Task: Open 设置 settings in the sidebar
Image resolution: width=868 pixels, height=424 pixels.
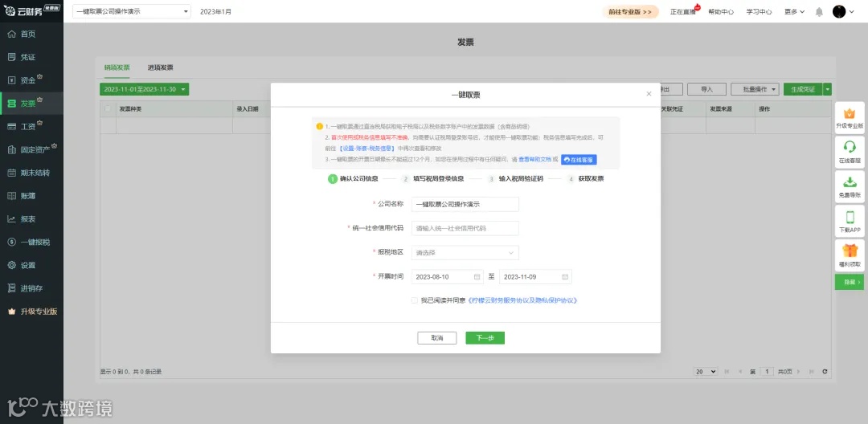Action: click(x=31, y=265)
